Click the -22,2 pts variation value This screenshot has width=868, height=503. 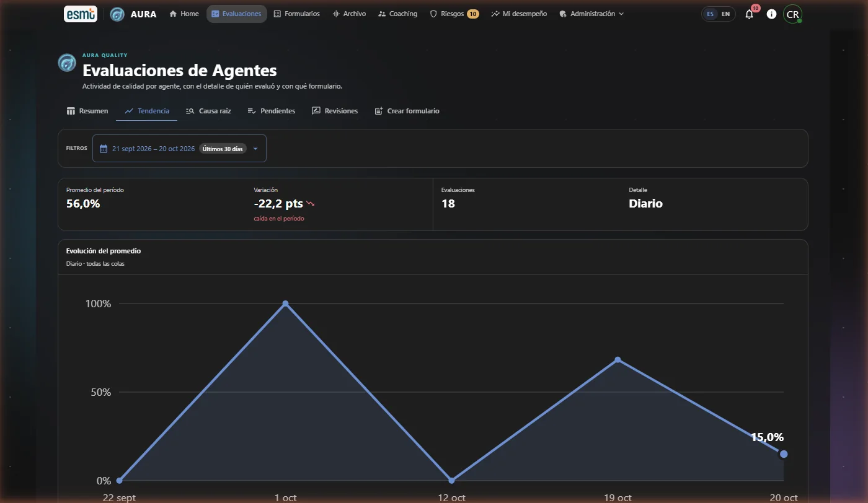click(x=278, y=203)
